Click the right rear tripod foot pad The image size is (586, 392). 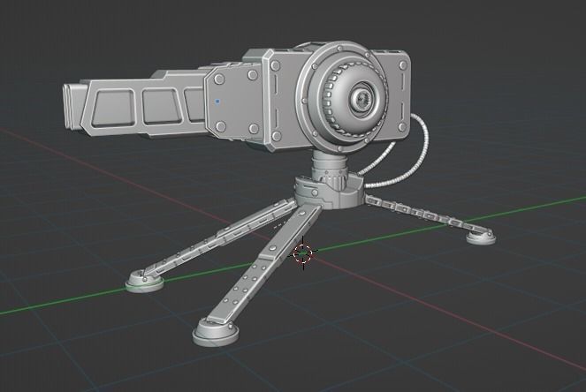(481, 237)
